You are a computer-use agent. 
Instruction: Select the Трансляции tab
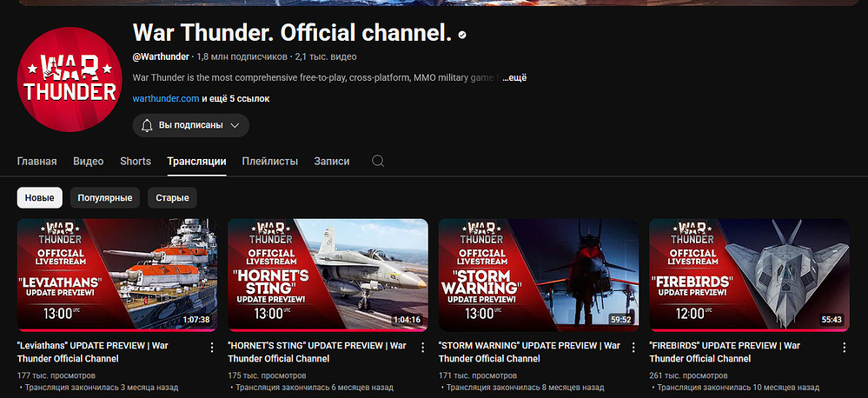pyautogui.click(x=196, y=161)
